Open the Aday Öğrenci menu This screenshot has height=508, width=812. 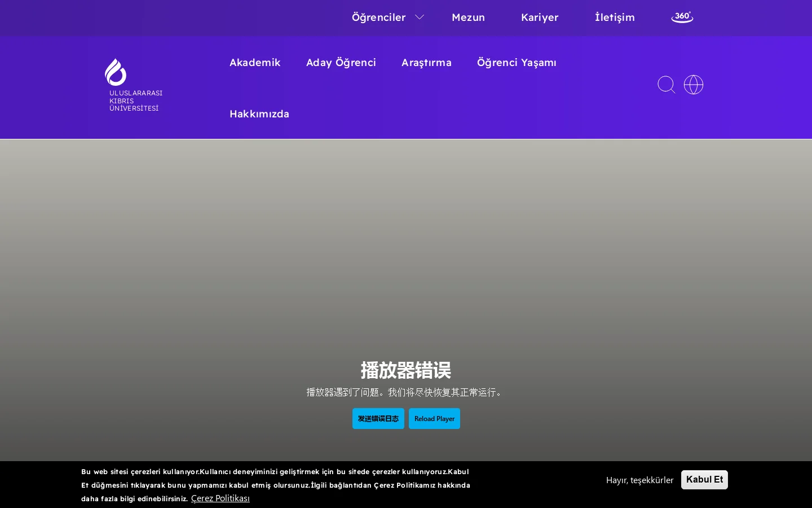(341, 63)
